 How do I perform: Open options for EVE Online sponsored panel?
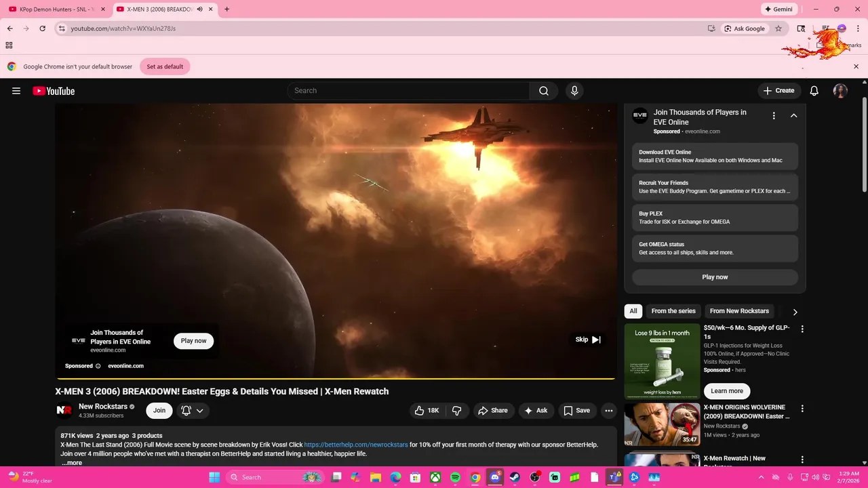(x=774, y=116)
